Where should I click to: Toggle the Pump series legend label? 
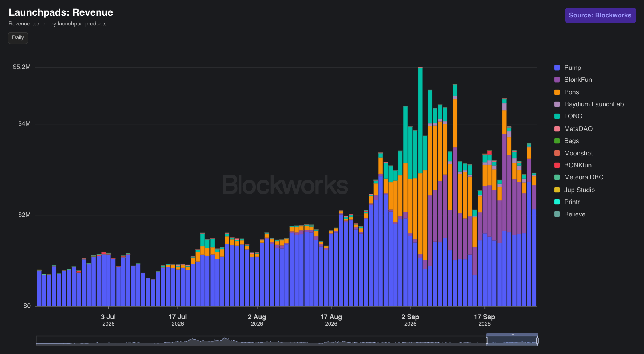pyautogui.click(x=573, y=68)
